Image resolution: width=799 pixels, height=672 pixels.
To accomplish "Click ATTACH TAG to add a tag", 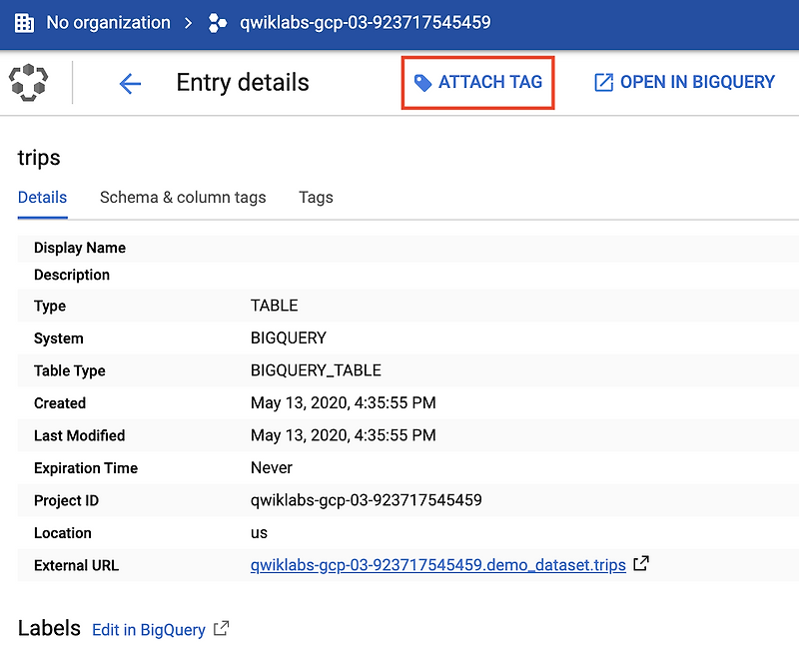I will click(x=477, y=82).
